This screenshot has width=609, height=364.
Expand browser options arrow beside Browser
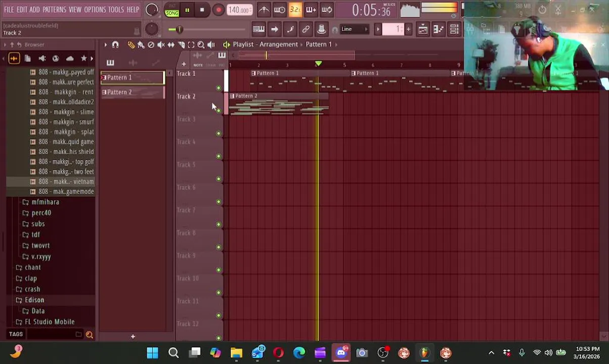(5, 44)
